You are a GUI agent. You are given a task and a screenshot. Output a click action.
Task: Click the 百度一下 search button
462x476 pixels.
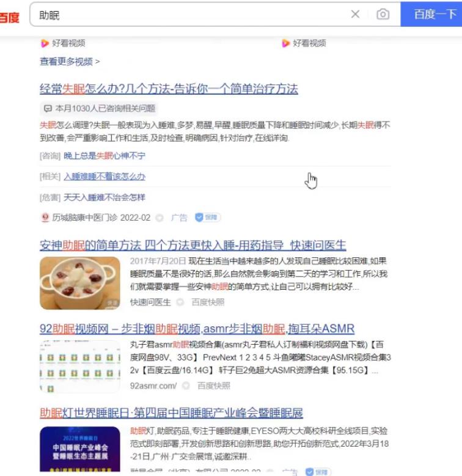pos(431,14)
